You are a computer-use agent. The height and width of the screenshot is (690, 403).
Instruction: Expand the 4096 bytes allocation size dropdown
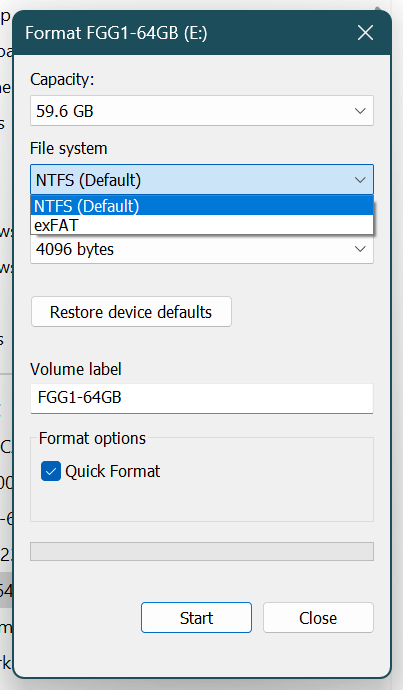pos(202,249)
